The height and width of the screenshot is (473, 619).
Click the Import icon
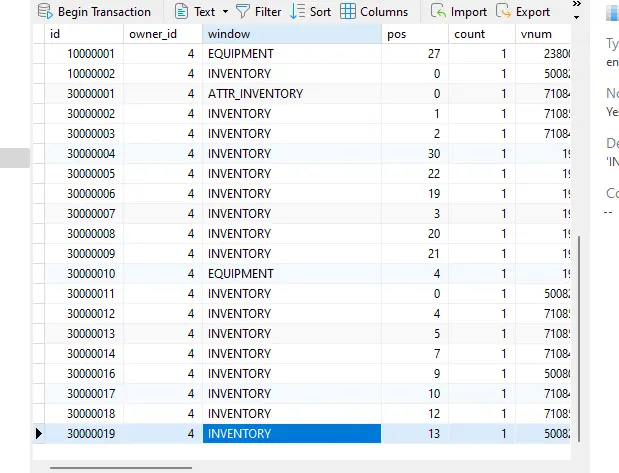click(438, 12)
